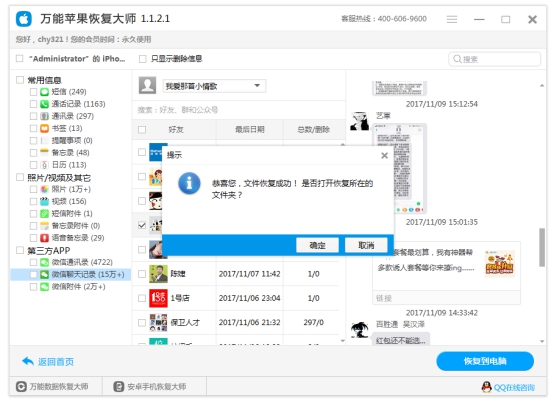Check the 常用信息 category checkbox
The width and height of the screenshot is (554, 401).
click(x=20, y=80)
